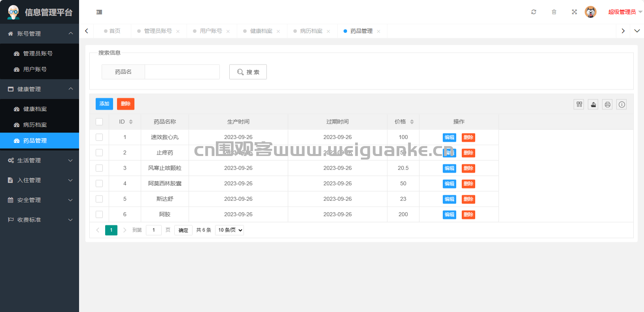Screen dimensions: 644x312
Task: Check the row for 阿莫西林胶囊
Action: [99, 184]
